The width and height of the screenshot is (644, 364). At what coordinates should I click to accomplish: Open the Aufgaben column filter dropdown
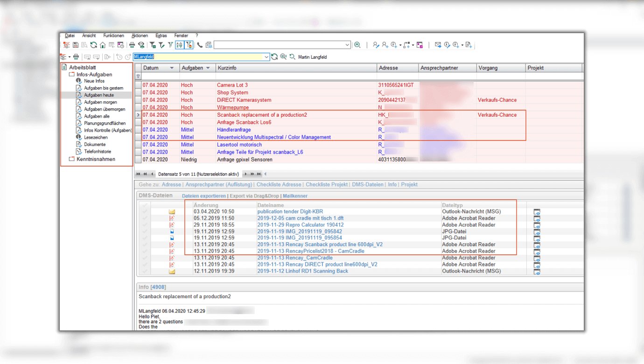point(208,68)
